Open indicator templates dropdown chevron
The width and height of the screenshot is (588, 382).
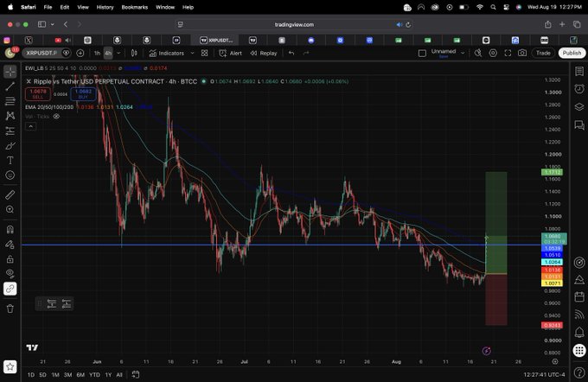(x=192, y=54)
